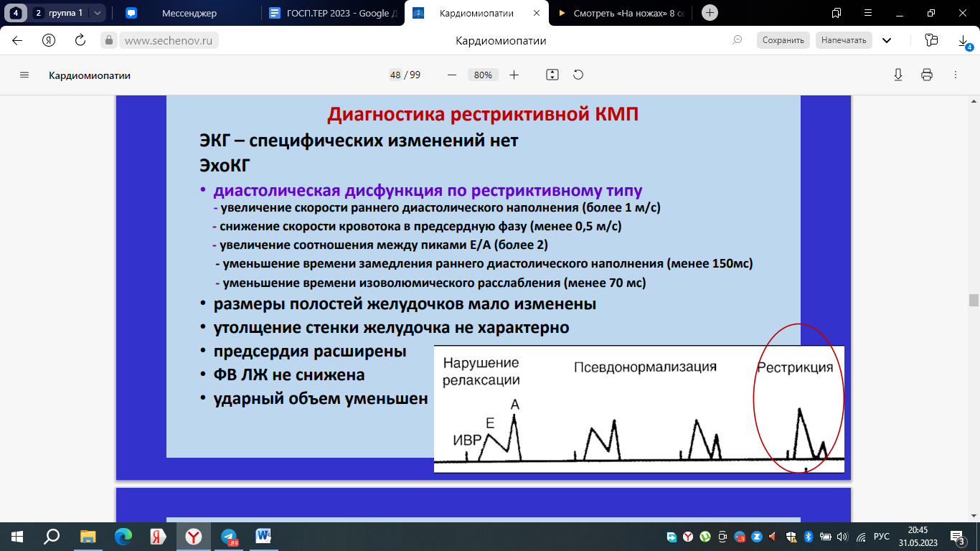Open the Windows Start menu
Viewport: 980px width, 551px height.
tap(17, 536)
